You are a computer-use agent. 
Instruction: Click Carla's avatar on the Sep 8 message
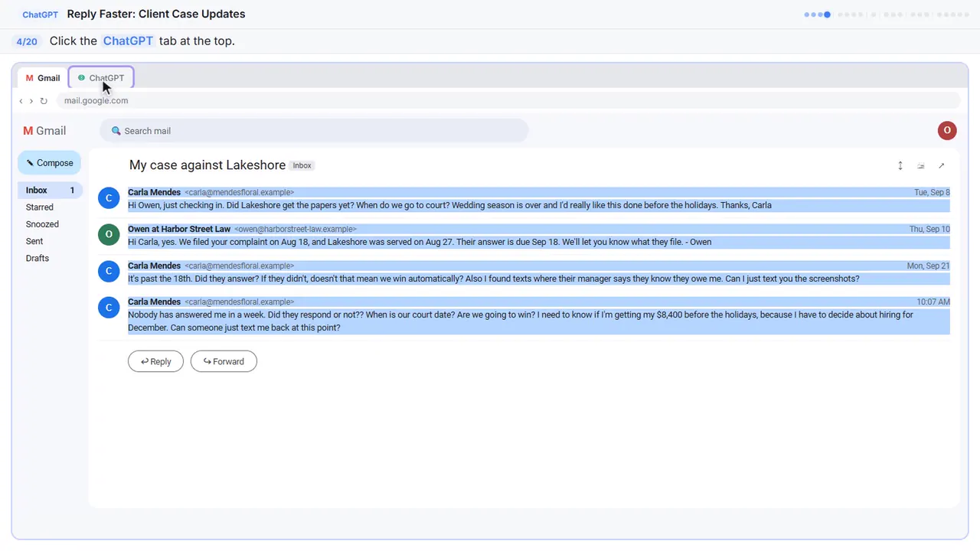point(109,198)
